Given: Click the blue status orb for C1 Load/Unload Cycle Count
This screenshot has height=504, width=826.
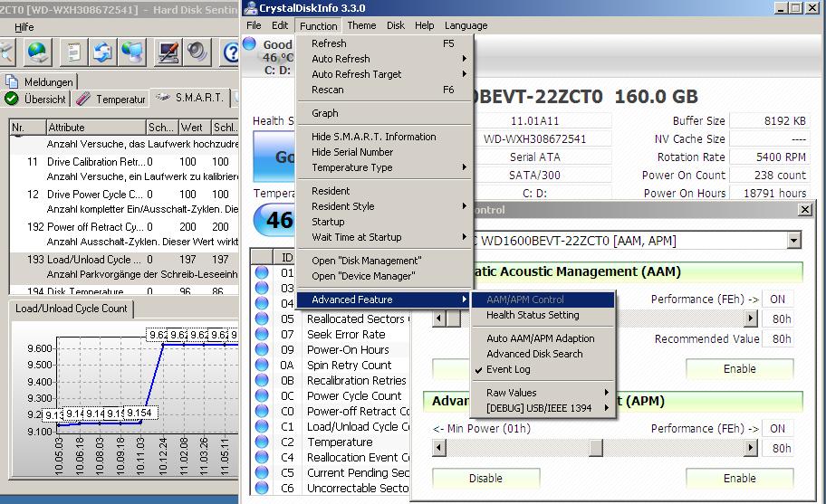Looking at the screenshot, I should pyautogui.click(x=262, y=426).
